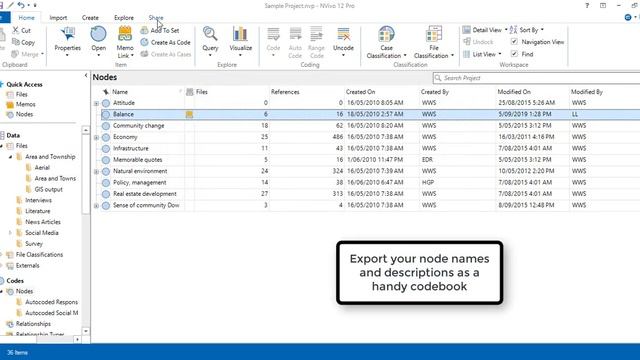640x360 pixels.
Task: Expand the Sense of community node
Action: click(96, 206)
